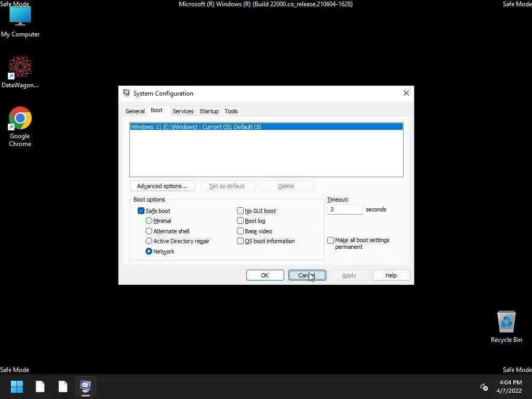Image resolution: width=532 pixels, height=399 pixels.
Task: Select the Boot tab
Action: (x=156, y=110)
